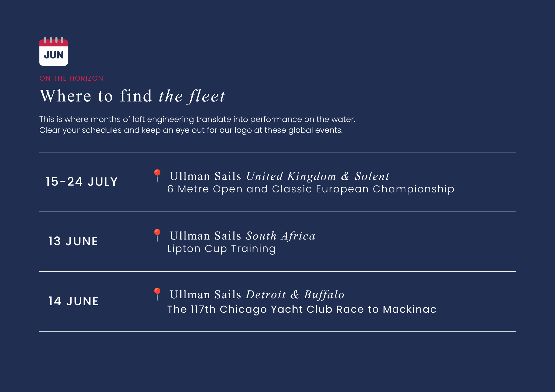Click the italic 'South Africa' text

[x=281, y=236]
